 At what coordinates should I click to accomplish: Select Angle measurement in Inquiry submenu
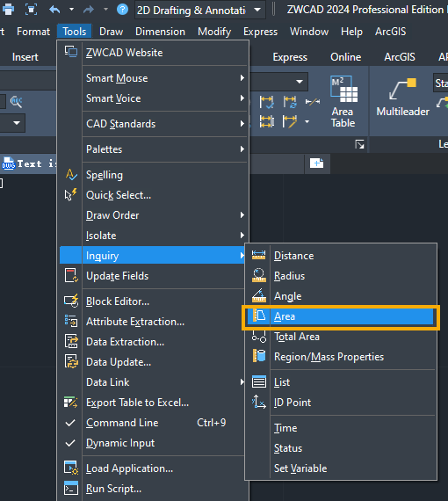(x=341, y=296)
